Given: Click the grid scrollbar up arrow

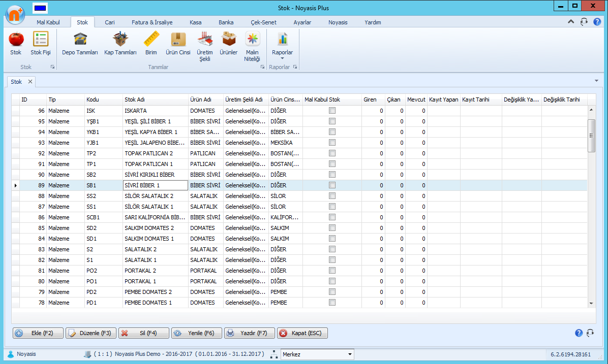Looking at the screenshot, I should [x=591, y=110].
